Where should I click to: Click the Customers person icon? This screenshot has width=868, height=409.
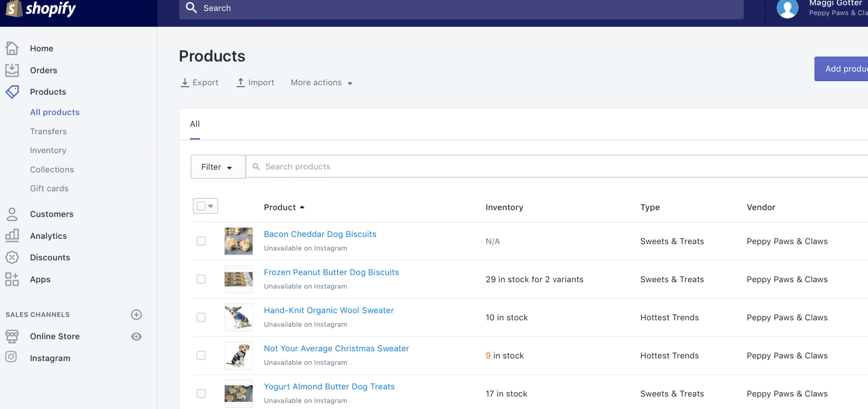tap(12, 214)
